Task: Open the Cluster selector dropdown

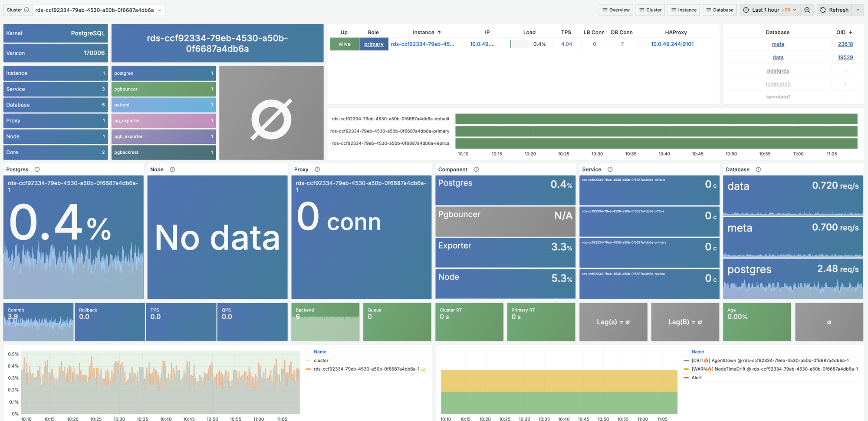Action: point(99,10)
